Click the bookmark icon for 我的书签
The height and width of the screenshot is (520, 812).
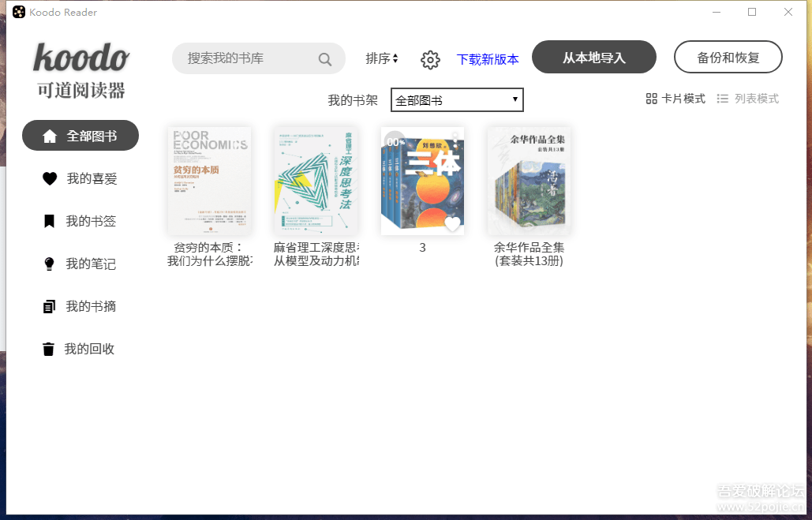click(x=49, y=221)
